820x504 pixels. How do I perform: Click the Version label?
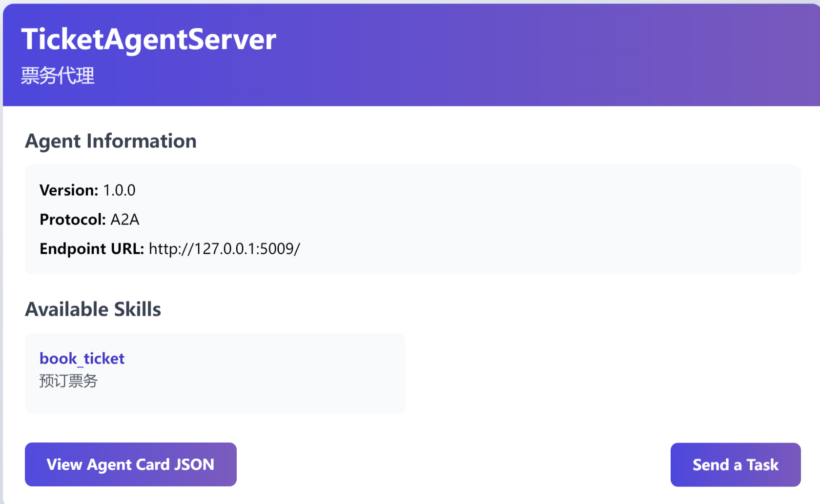pyautogui.click(x=69, y=190)
